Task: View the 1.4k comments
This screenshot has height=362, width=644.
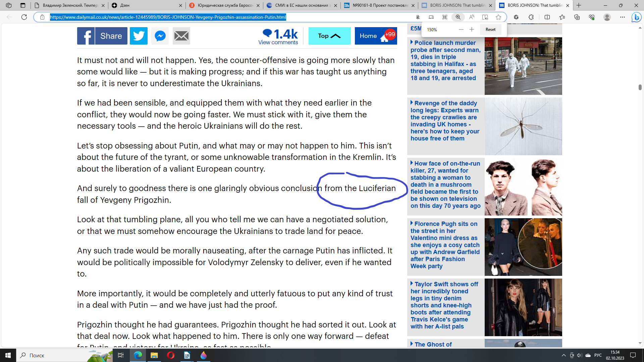Action: coord(278,36)
